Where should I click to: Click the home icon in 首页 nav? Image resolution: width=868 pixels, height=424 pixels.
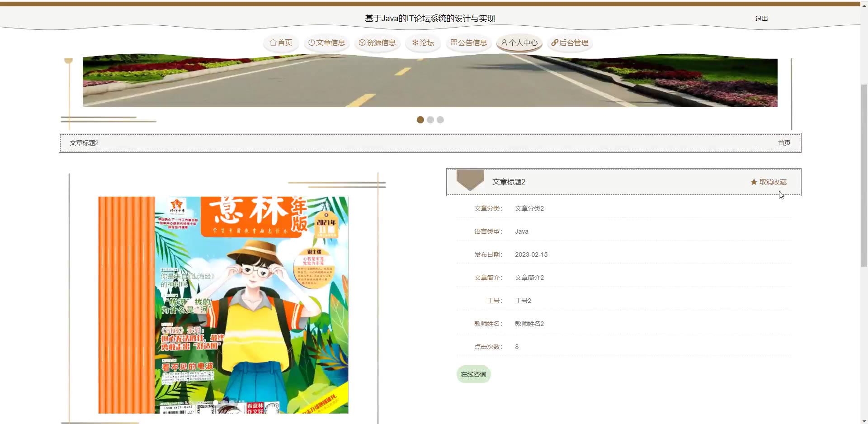273,42
